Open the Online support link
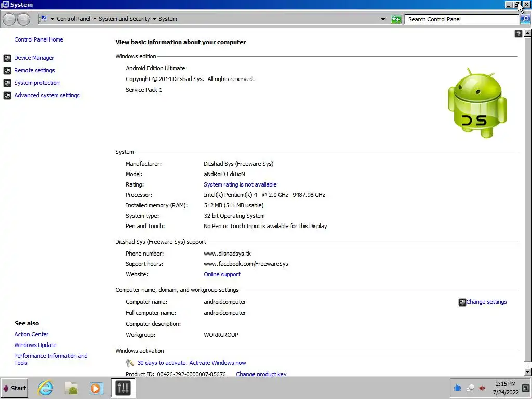The image size is (532, 399). tap(222, 274)
